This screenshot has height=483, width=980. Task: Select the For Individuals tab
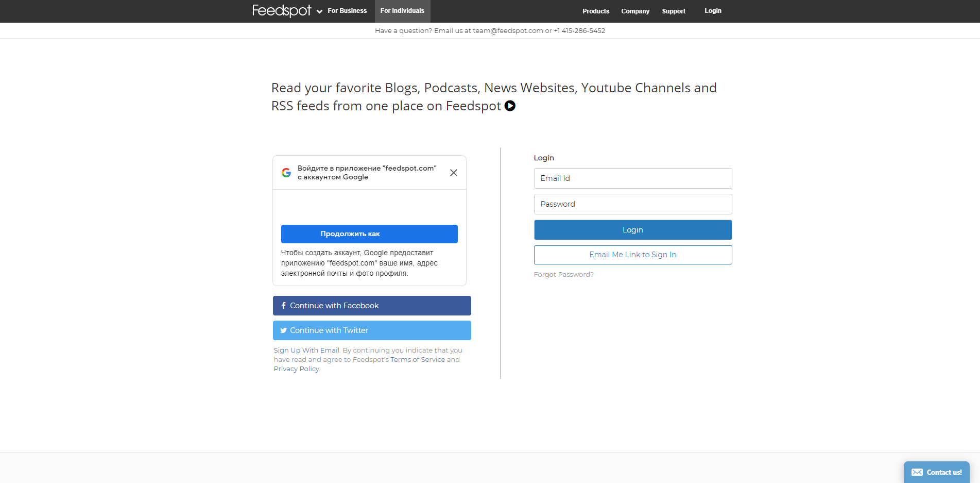402,11
